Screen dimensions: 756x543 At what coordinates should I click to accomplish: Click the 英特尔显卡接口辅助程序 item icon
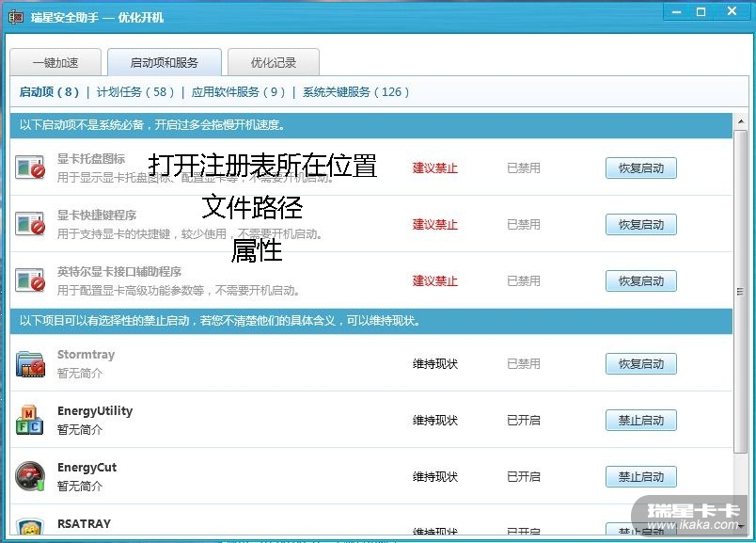(x=30, y=280)
